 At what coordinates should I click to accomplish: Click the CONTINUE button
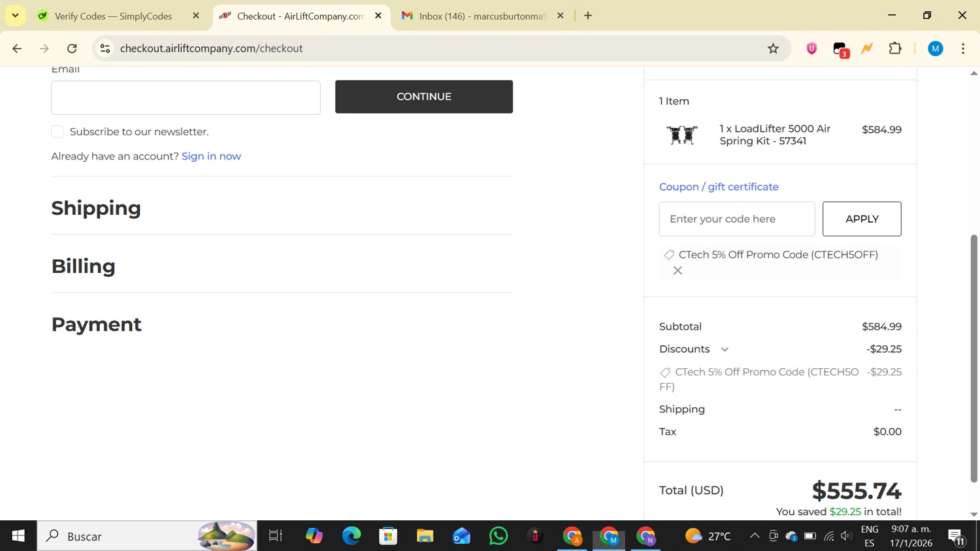[x=424, y=97]
